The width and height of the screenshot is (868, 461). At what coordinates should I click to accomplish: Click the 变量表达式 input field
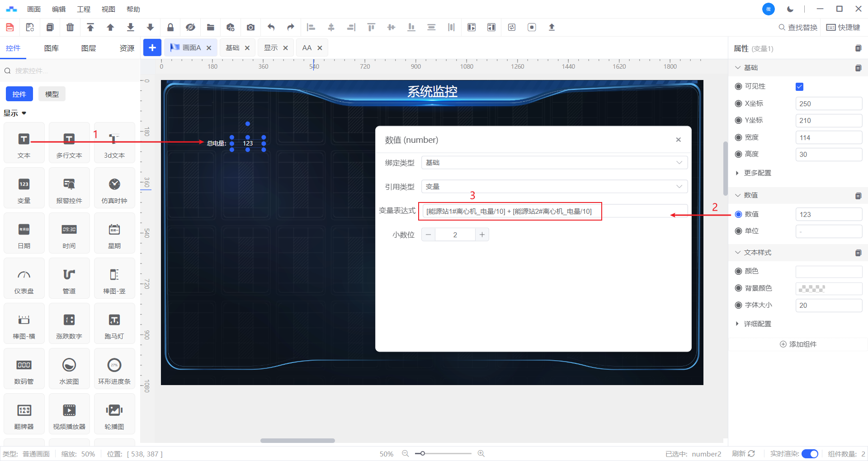[554, 211]
